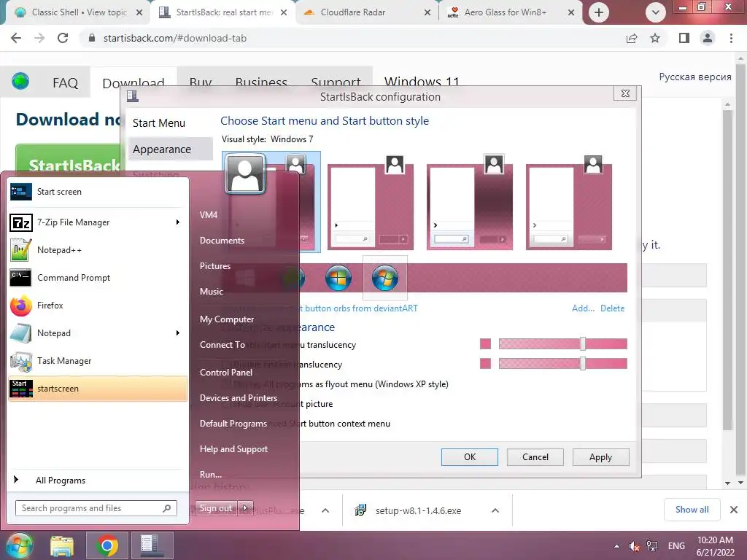The width and height of the screenshot is (747, 560).
Task: Choose the blue glass Windows orb
Action: 338,278
